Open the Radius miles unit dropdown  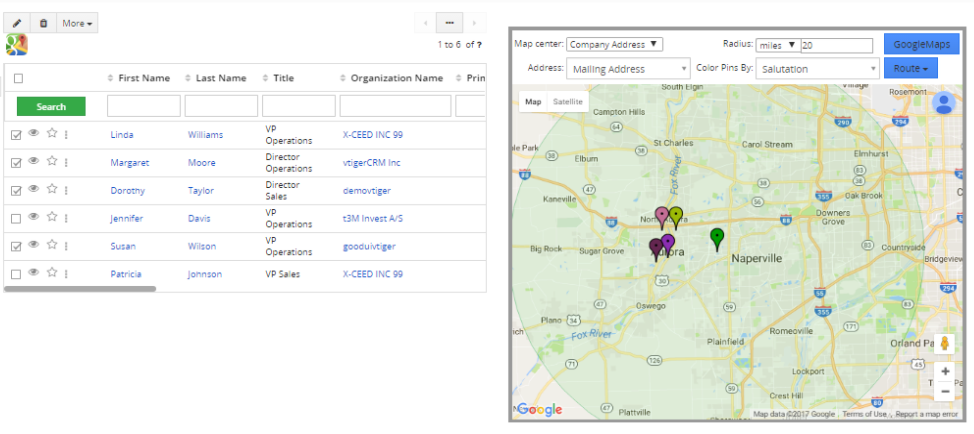[x=777, y=45]
